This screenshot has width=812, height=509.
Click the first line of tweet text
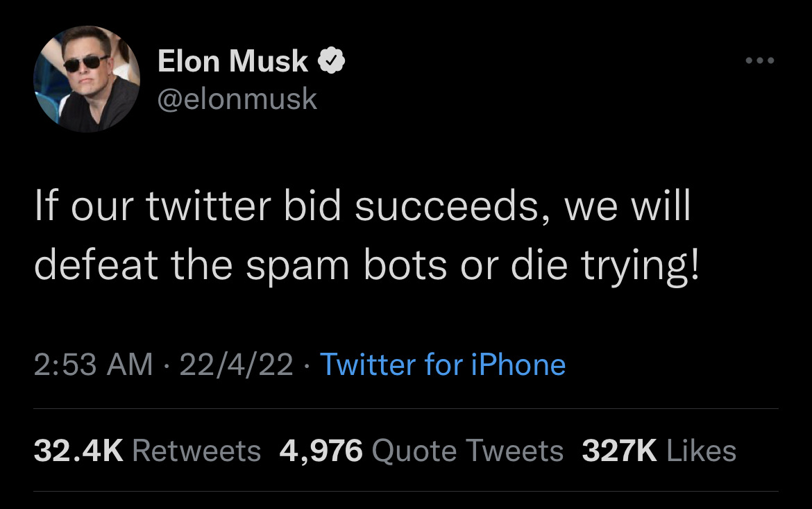click(x=362, y=208)
